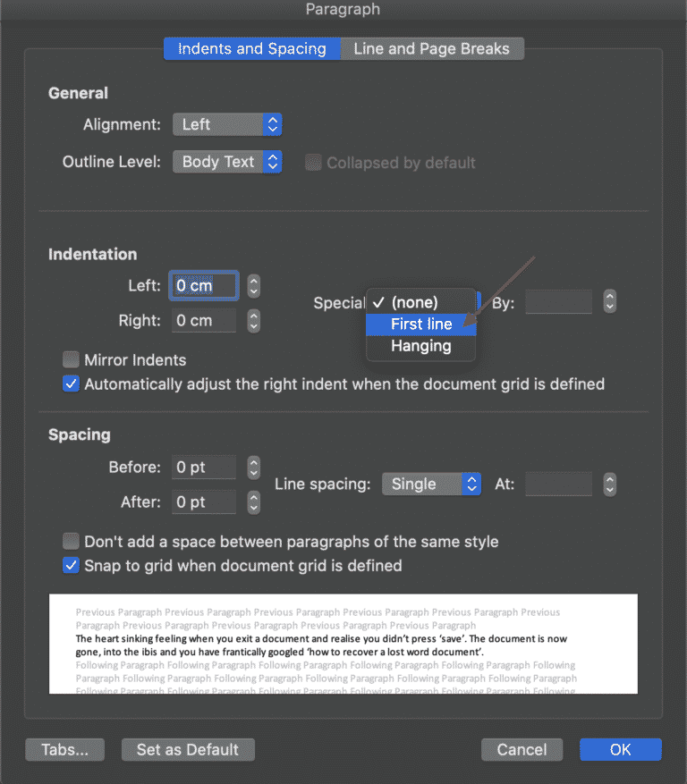Select the Indents and Spacing tab
Image resolution: width=687 pixels, height=784 pixels.
coord(251,48)
